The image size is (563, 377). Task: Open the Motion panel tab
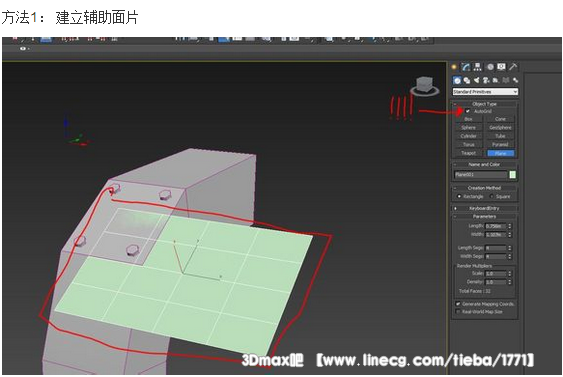tap(490, 67)
